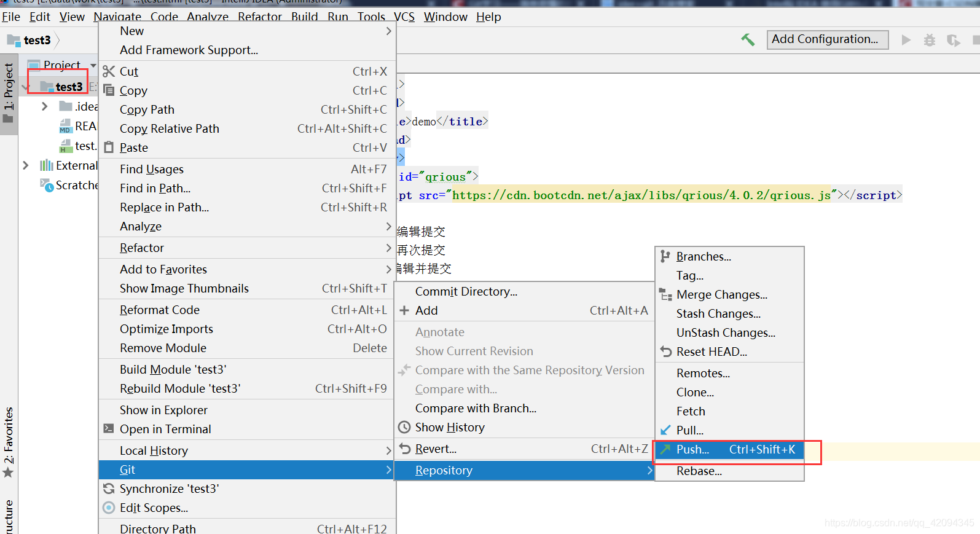
Task: Click the green Push arrow icon
Action: pos(665,449)
